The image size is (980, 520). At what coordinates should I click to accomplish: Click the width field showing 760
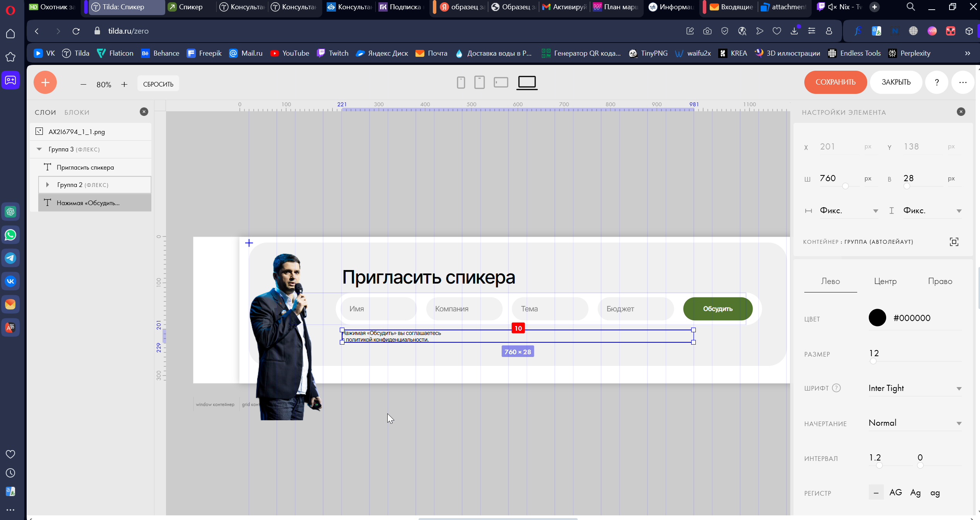pyautogui.click(x=839, y=178)
